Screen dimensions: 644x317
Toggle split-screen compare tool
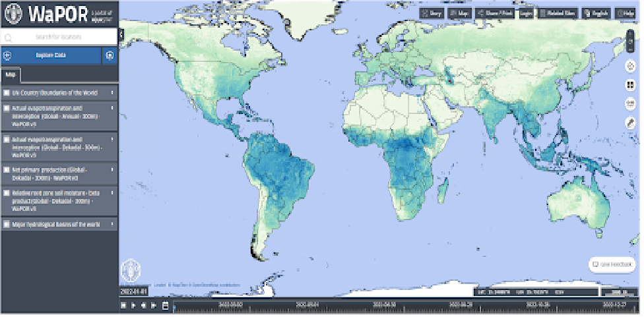tap(630, 85)
